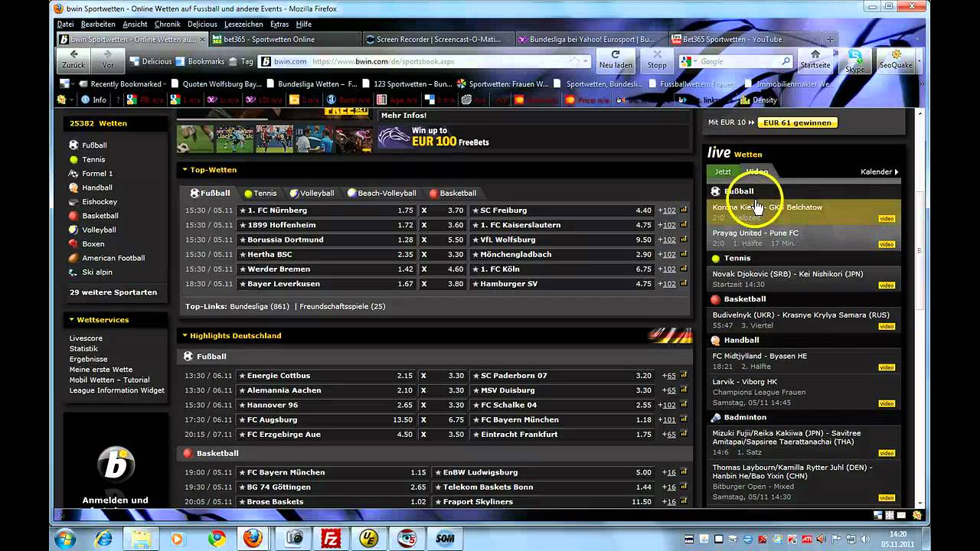980x551 pixels.
Task: Open the SeoQuake toolbar icon
Action: [896, 60]
